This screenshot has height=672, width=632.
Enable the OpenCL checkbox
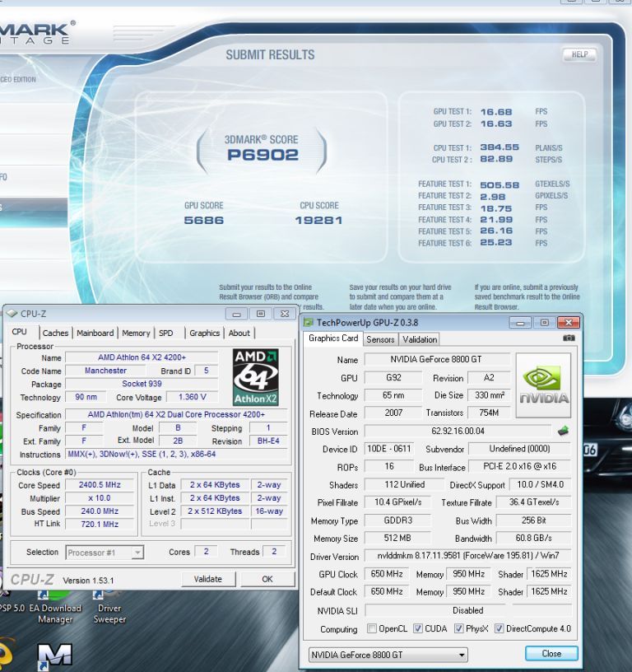tap(373, 629)
